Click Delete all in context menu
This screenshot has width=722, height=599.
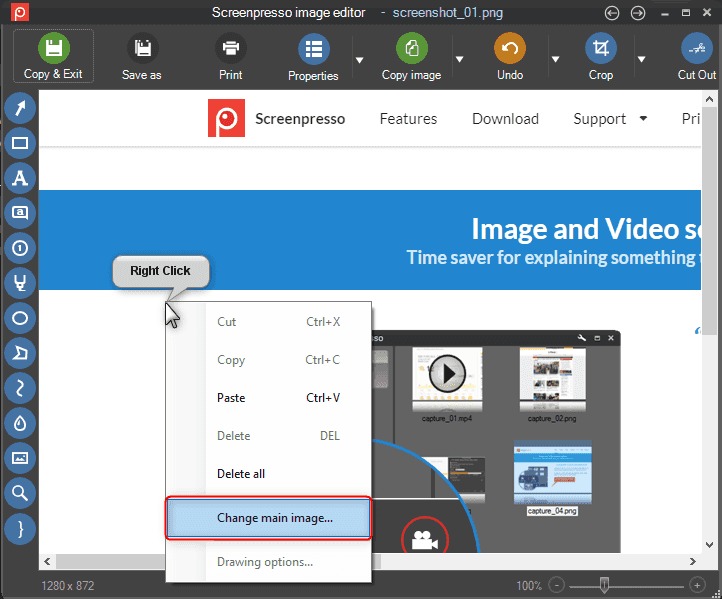(x=241, y=474)
